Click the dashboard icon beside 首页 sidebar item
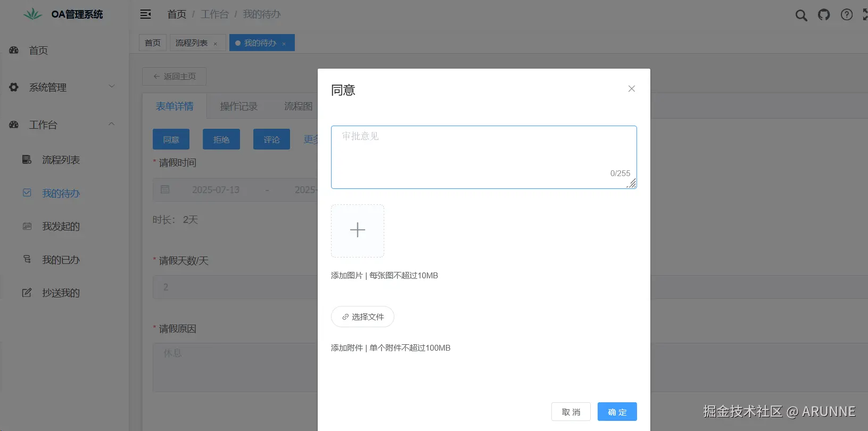This screenshot has height=431, width=868. point(14,50)
